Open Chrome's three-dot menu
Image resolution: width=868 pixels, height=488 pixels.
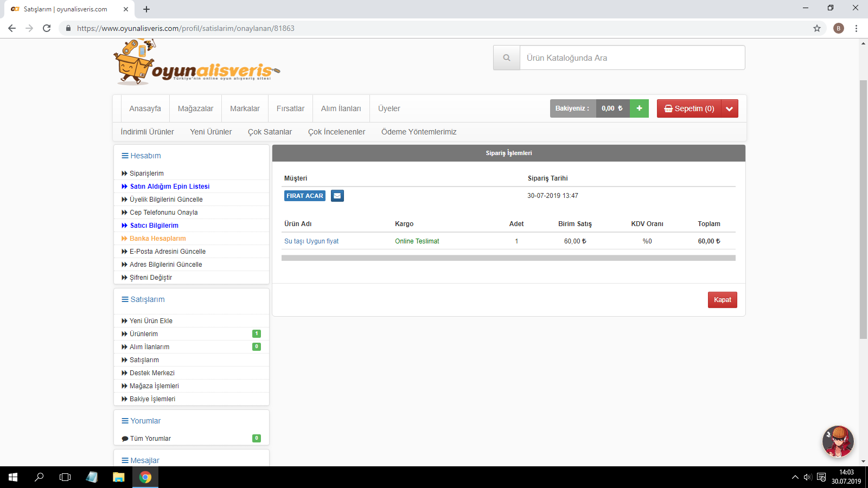coord(856,28)
